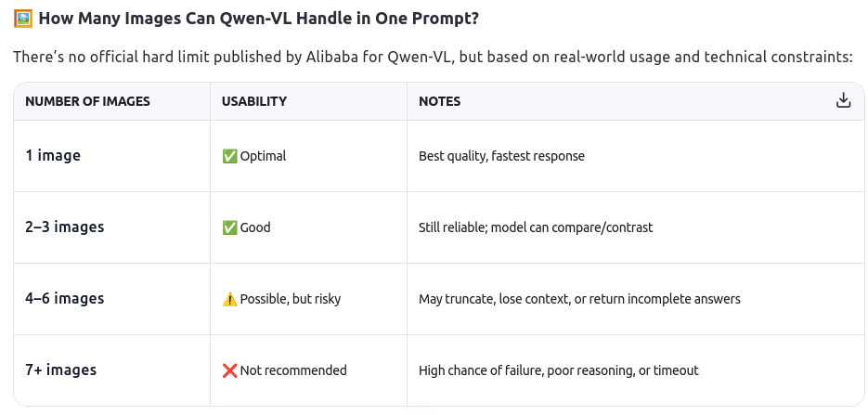The image size is (868, 415).
Task: Click the "no official hard limit" paragraph
Action: [x=433, y=58]
